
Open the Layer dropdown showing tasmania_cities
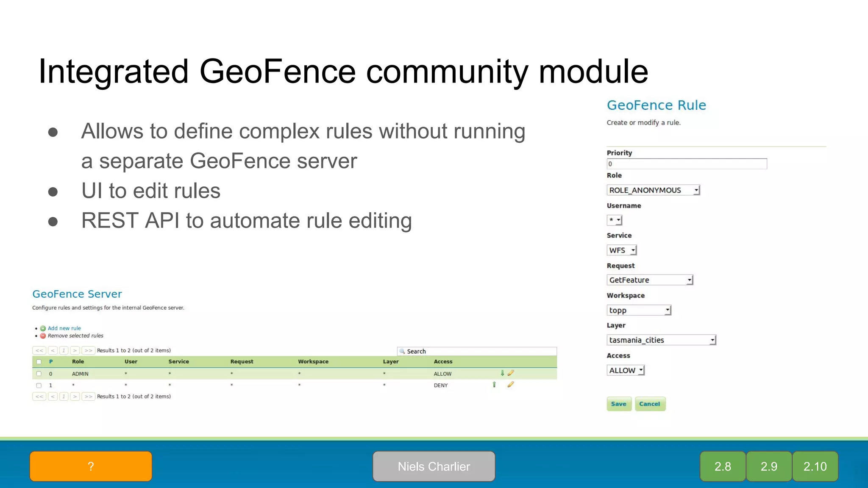(661, 340)
